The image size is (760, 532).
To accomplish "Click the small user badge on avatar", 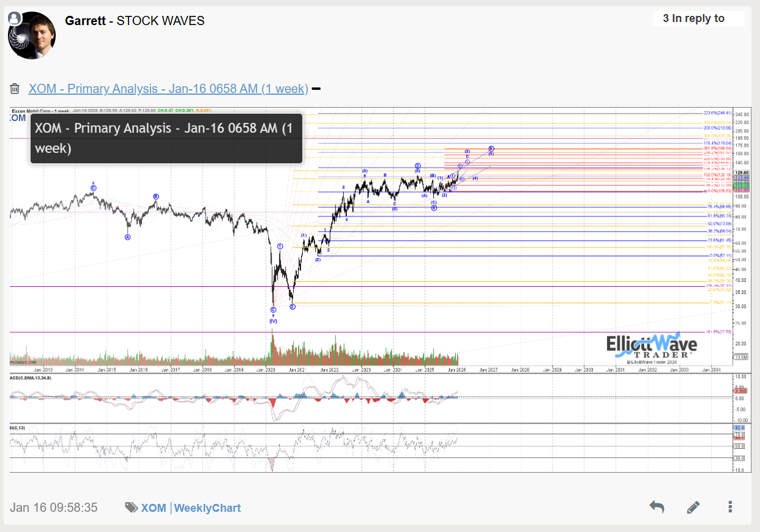I will coord(15,18).
